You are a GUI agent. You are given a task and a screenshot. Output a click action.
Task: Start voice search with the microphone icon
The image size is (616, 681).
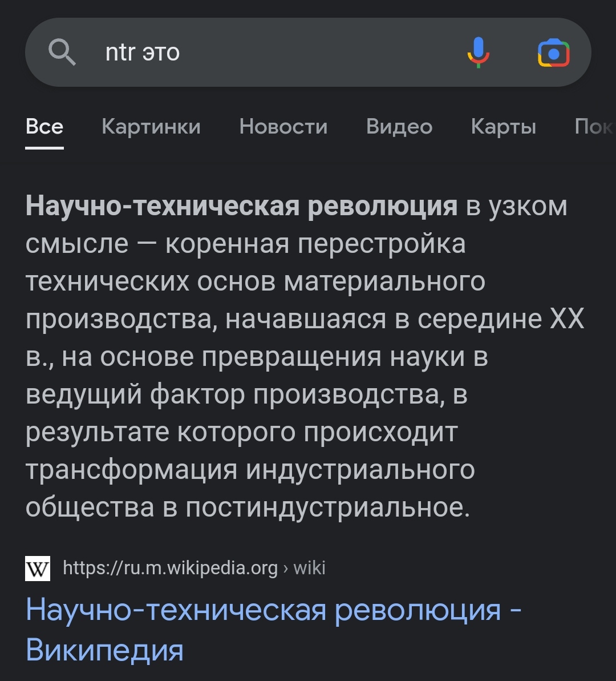tap(479, 52)
